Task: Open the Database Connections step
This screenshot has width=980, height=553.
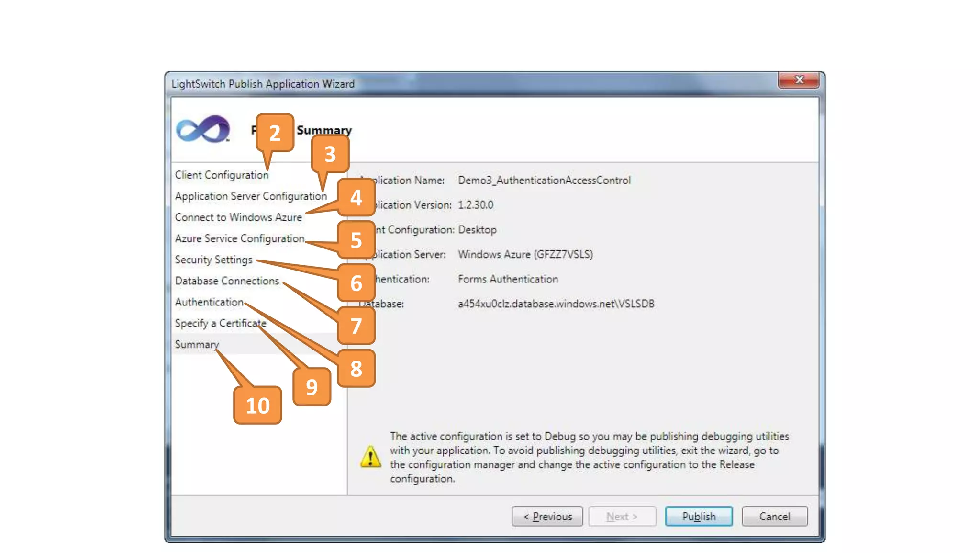Action: tap(227, 281)
